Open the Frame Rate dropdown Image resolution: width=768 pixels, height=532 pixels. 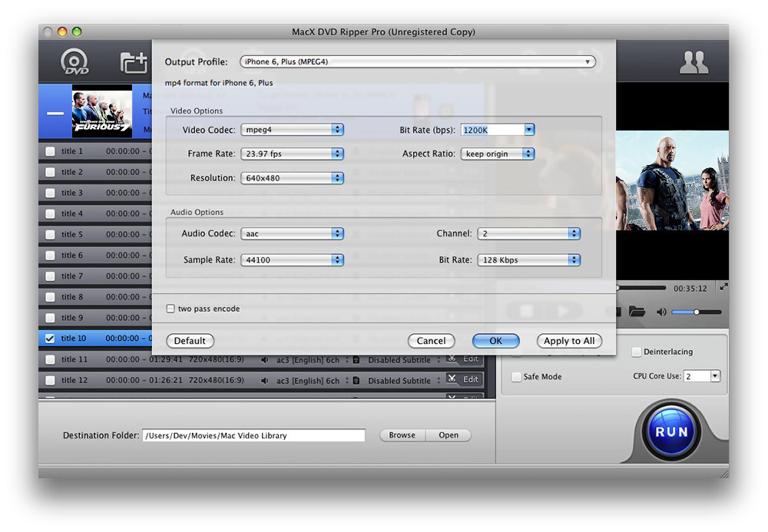pos(293,154)
